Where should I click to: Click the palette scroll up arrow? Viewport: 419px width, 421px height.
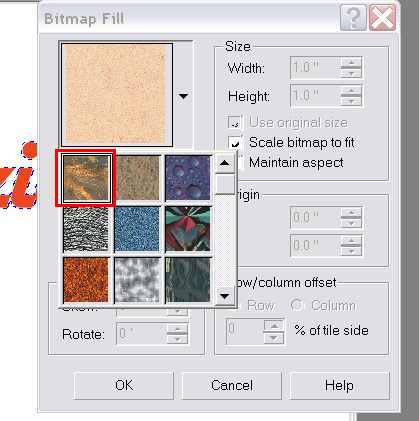click(x=225, y=163)
